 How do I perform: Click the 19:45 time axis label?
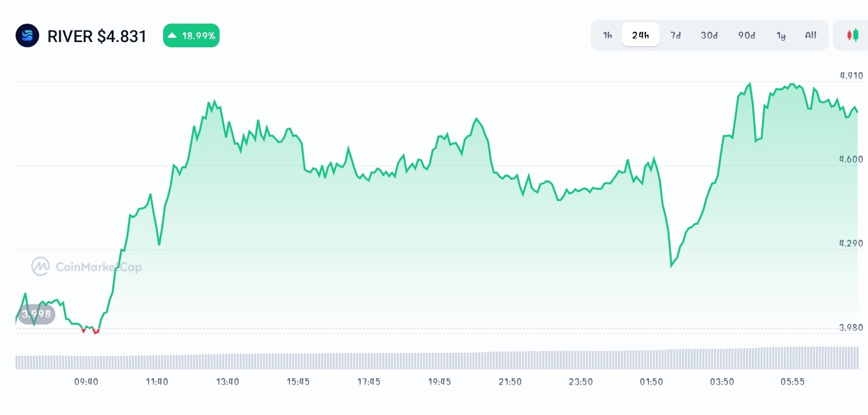(x=439, y=382)
